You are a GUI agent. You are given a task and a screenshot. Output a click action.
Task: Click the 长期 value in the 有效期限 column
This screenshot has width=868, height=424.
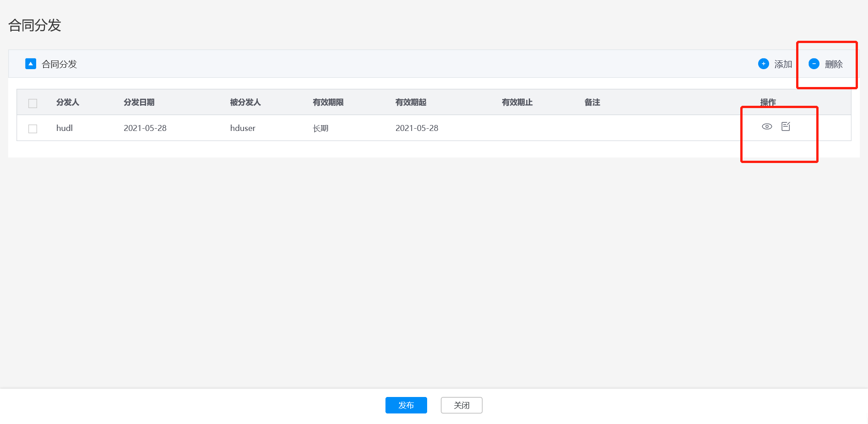click(320, 128)
